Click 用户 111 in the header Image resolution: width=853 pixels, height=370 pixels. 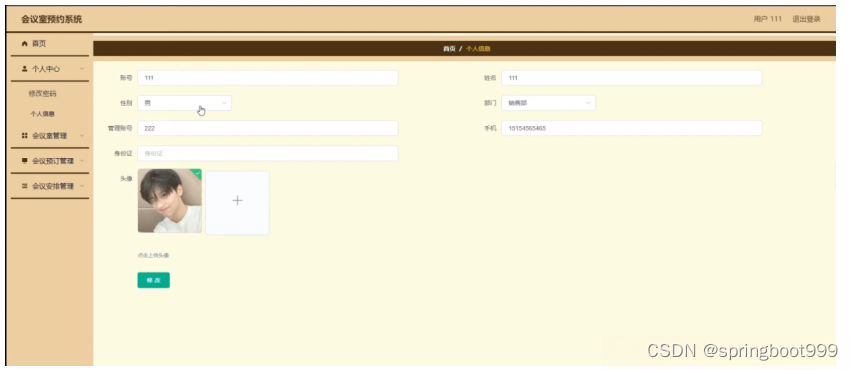pos(768,19)
